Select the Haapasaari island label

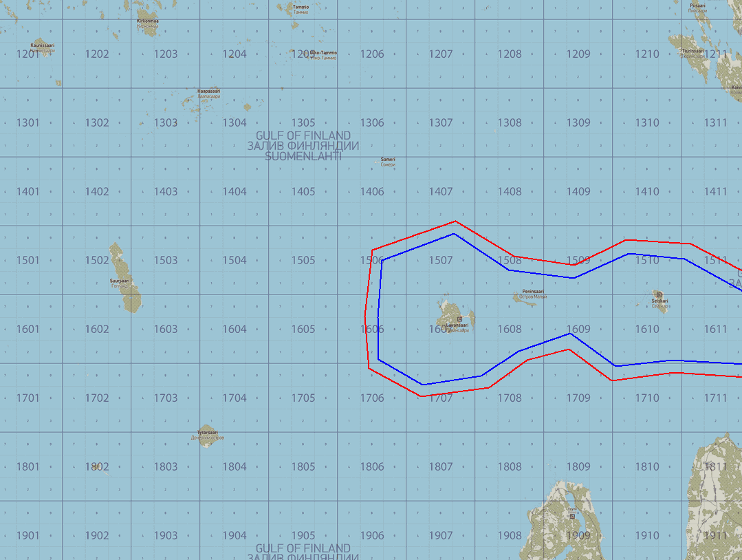coord(208,91)
